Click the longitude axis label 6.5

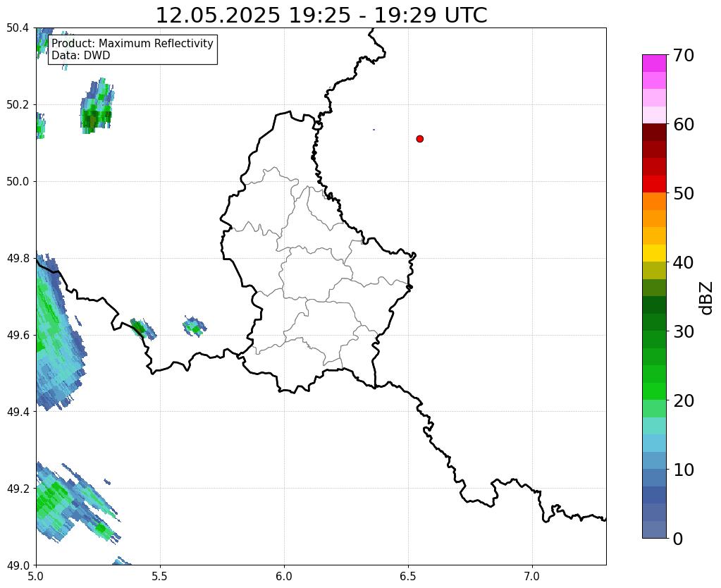[x=408, y=576]
